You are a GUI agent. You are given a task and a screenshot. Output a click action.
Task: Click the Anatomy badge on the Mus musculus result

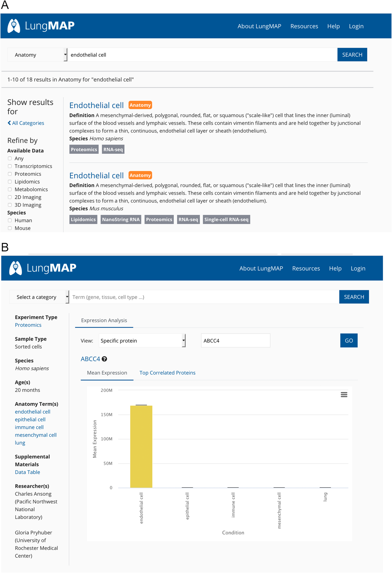(x=140, y=175)
